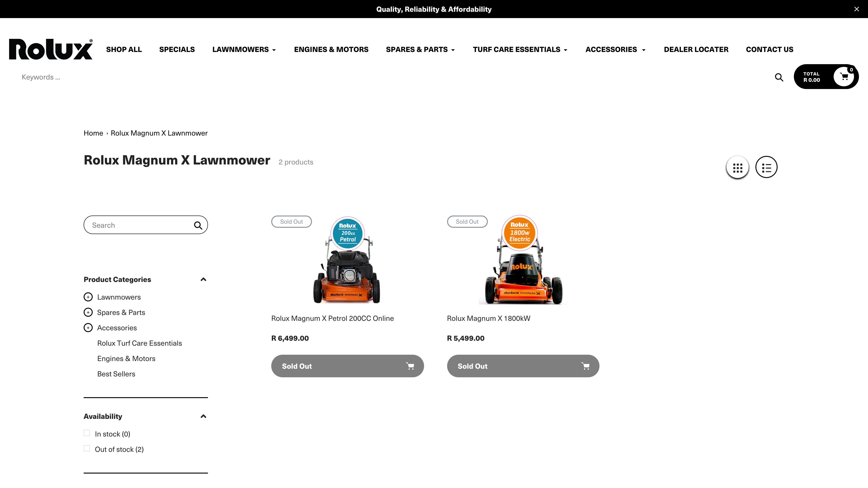Viewport: 868px width, 488px height.
Task: Expand the Lawnmowers category
Action: pos(88,297)
